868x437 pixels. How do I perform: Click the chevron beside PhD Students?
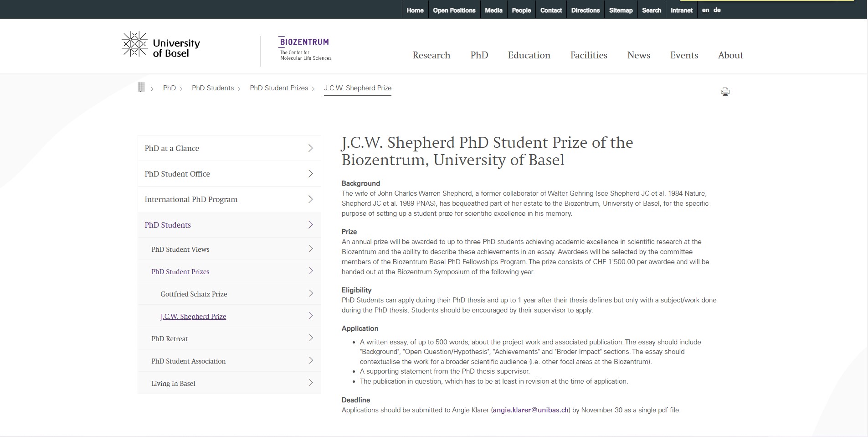tap(310, 225)
